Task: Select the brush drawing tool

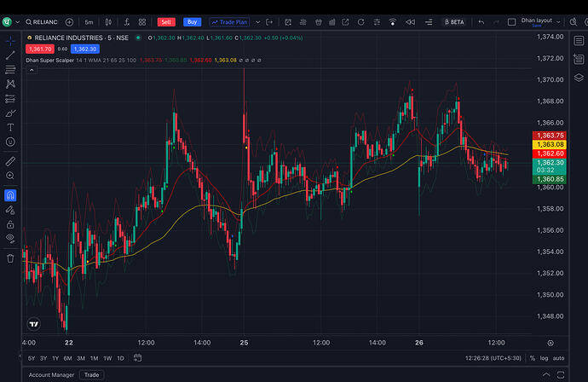Action: pyautogui.click(x=10, y=113)
